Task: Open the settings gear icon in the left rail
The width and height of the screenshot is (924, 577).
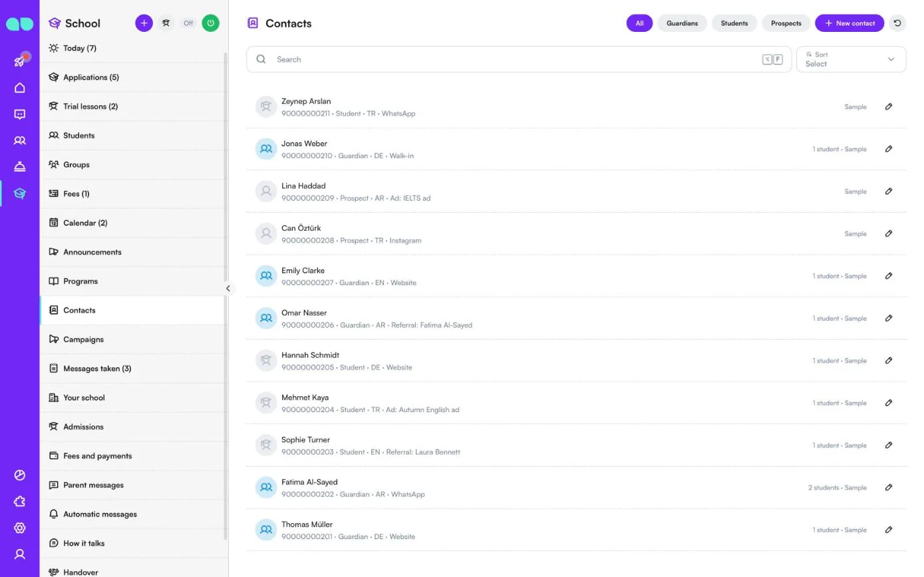Action: tap(20, 528)
